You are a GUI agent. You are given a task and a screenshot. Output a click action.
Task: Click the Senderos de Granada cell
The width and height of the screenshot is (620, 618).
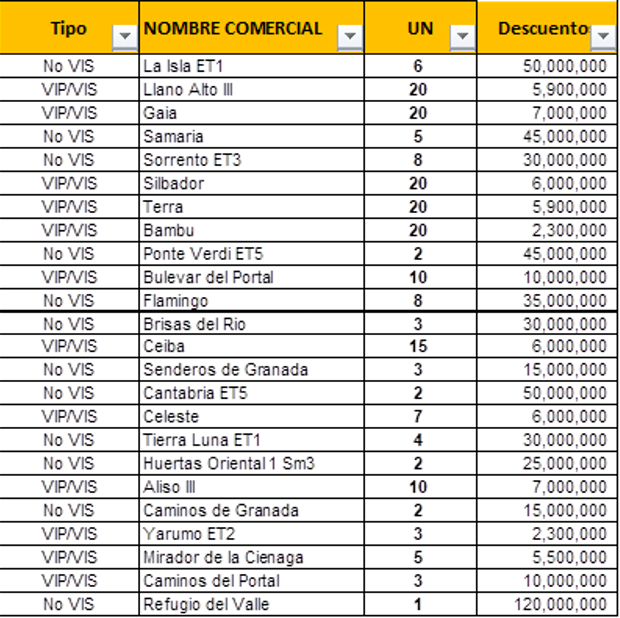pyautogui.click(x=251, y=370)
